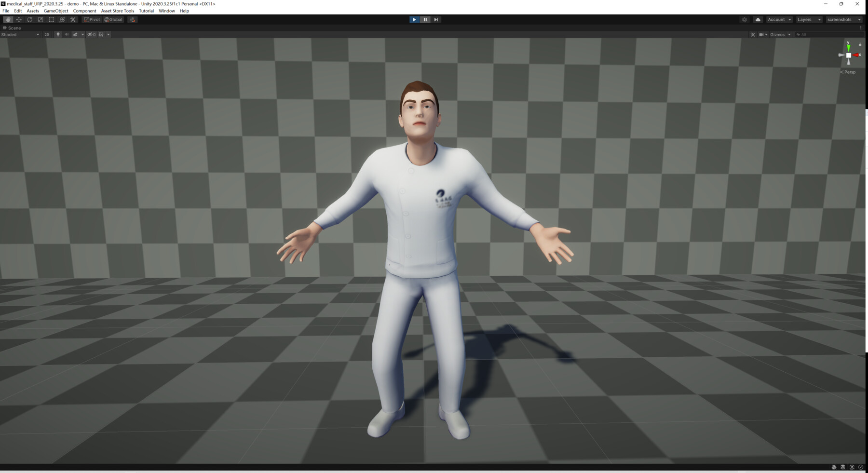
Task: Toggle Pivot/Center handle position
Action: (92, 20)
